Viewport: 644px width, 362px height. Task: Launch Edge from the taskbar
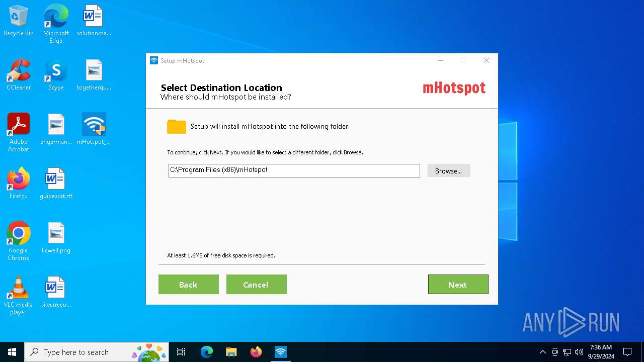click(207, 352)
